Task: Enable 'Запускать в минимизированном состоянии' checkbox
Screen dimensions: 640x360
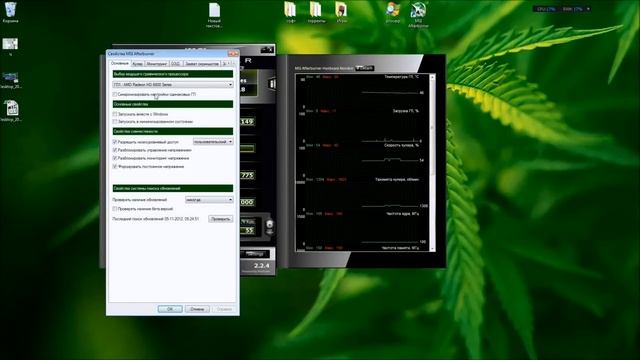Action: coord(115,122)
